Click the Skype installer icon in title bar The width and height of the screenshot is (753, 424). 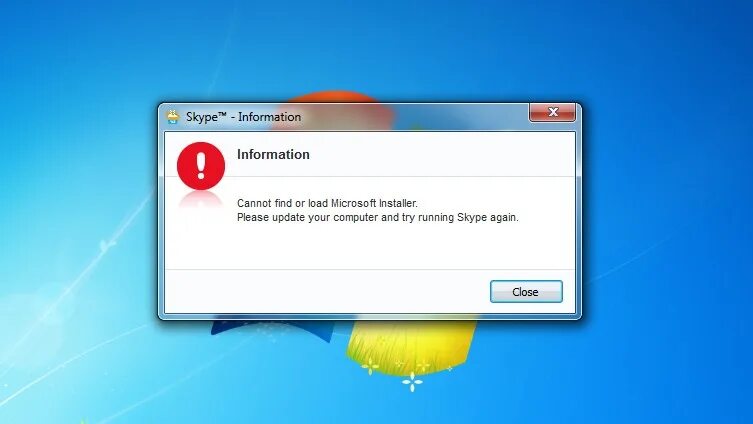(x=172, y=117)
